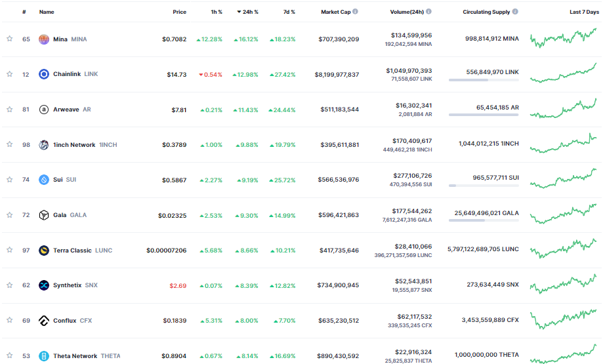Click Synthetix red price $2.69

tap(178, 286)
